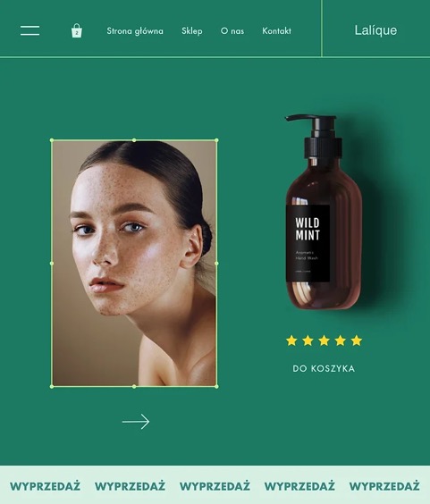
Task: Click the last WYPRZEDAŻ banner text
Action: pos(384,485)
